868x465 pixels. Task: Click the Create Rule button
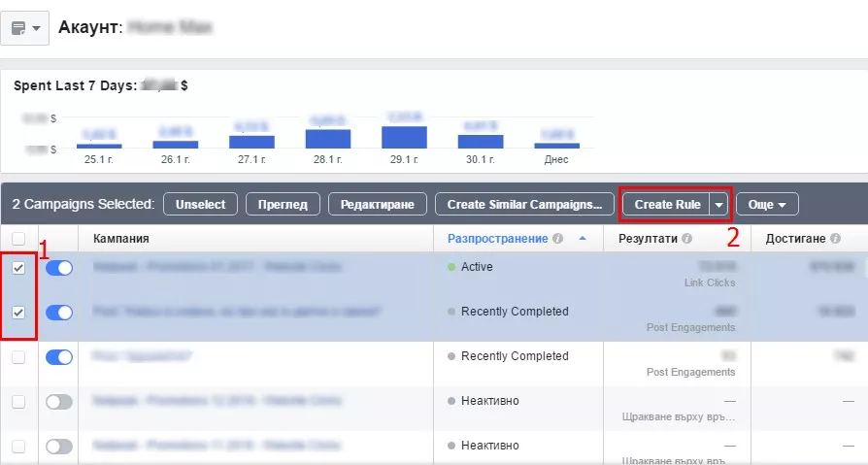click(667, 204)
